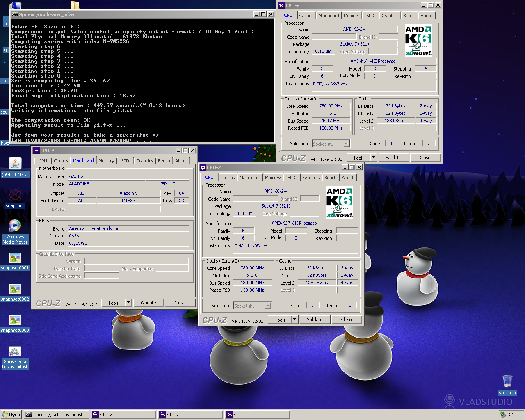Click the GA. INC. manufacturer field

128,176
